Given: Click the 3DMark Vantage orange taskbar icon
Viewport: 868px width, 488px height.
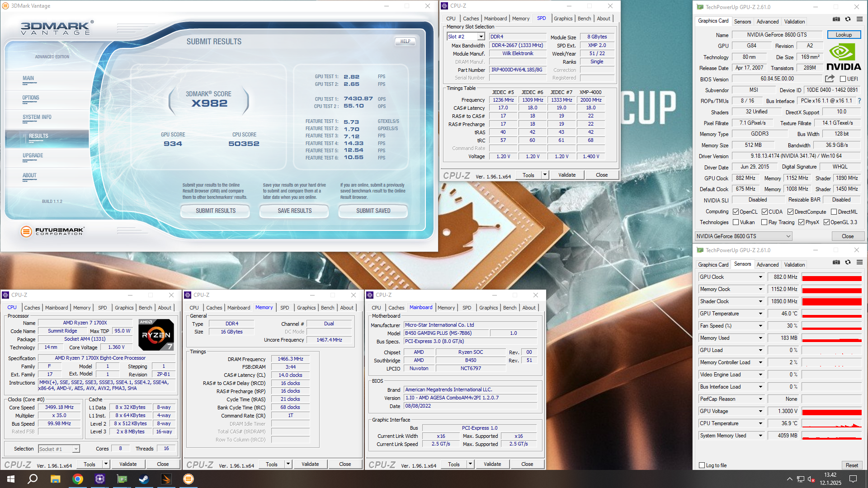Looking at the screenshot, I should pyautogui.click(x=189, y=479).
